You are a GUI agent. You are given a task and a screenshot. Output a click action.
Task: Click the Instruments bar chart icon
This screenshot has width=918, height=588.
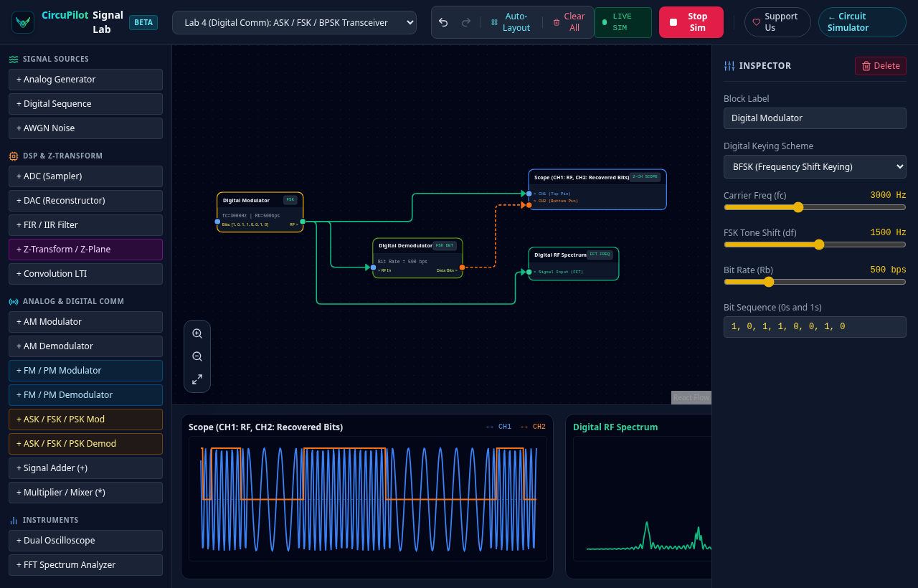click(14, 520)
